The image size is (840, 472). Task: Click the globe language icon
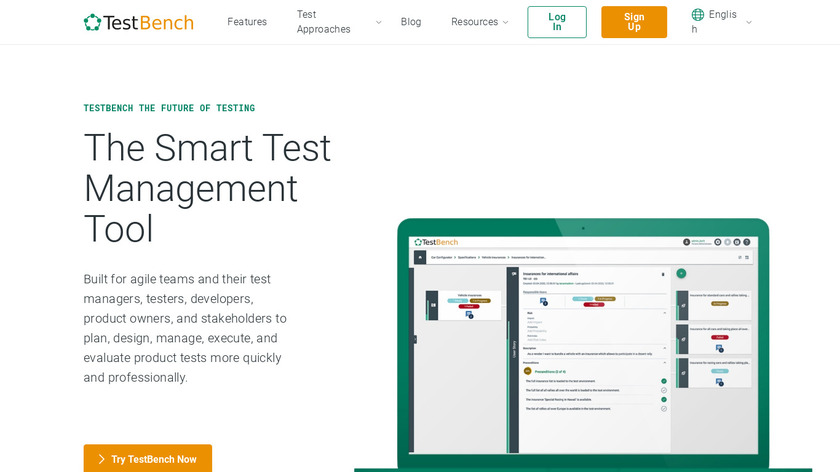(x=698, y=14)
